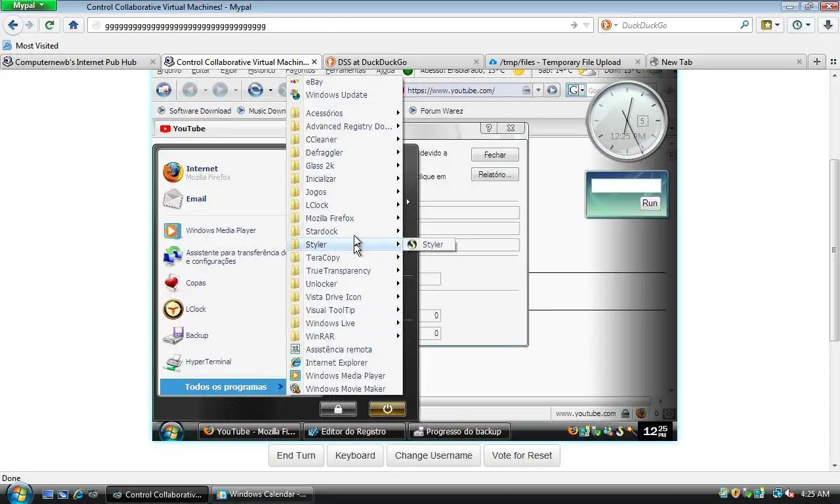
Task: Open the TrueTransparency folder
Action: 345,271
